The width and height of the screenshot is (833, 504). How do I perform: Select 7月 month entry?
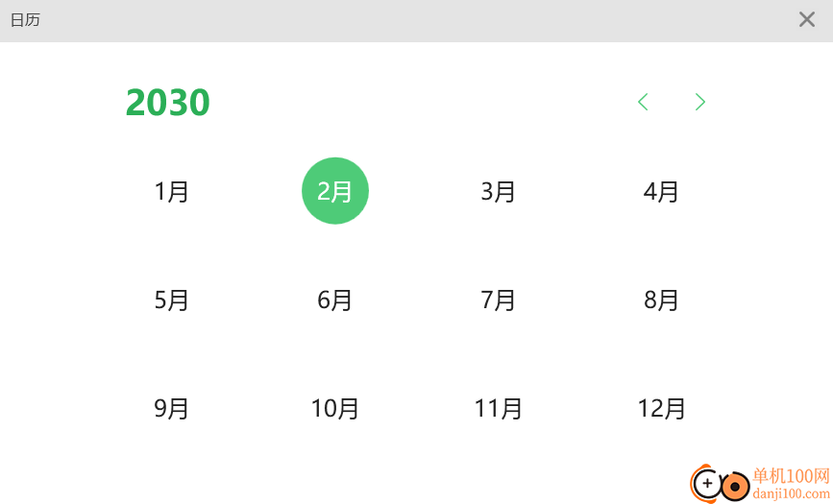tap(498, 300)
